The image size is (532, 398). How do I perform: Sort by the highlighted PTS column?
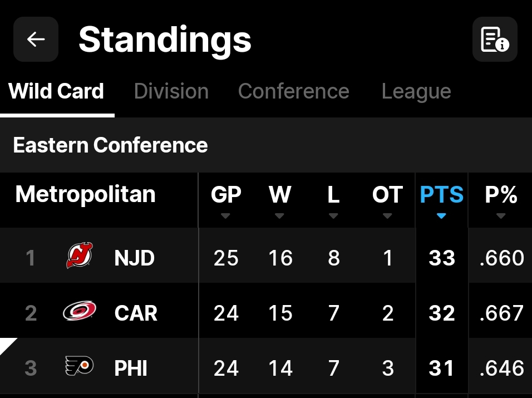pos(442,199)
